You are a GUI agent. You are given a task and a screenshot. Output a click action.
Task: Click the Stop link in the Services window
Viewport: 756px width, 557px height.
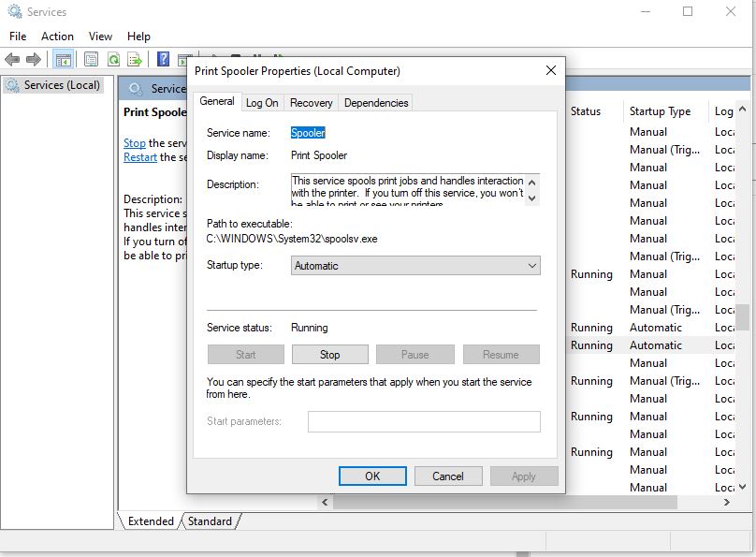click(135, 143)
